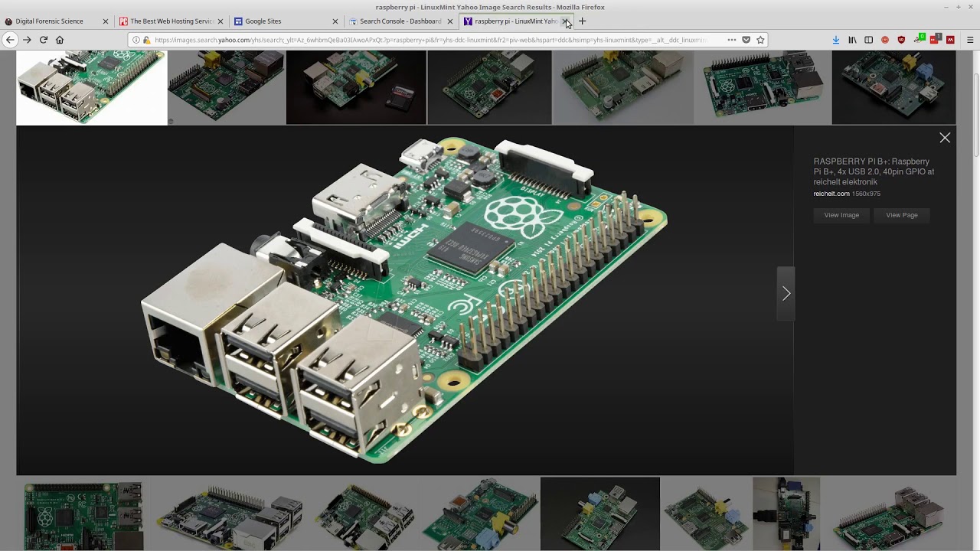Open the Home page icon
This screenshot has height=551, width=980.
coord(60,40)
